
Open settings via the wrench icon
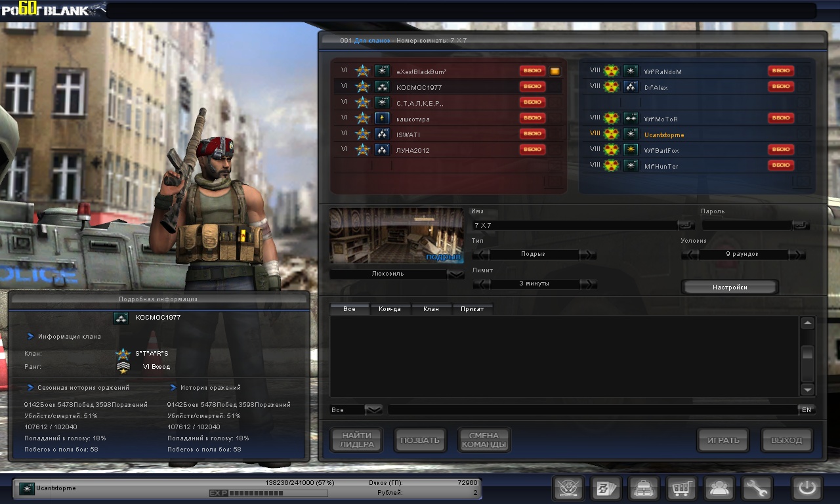pos(757,488)
